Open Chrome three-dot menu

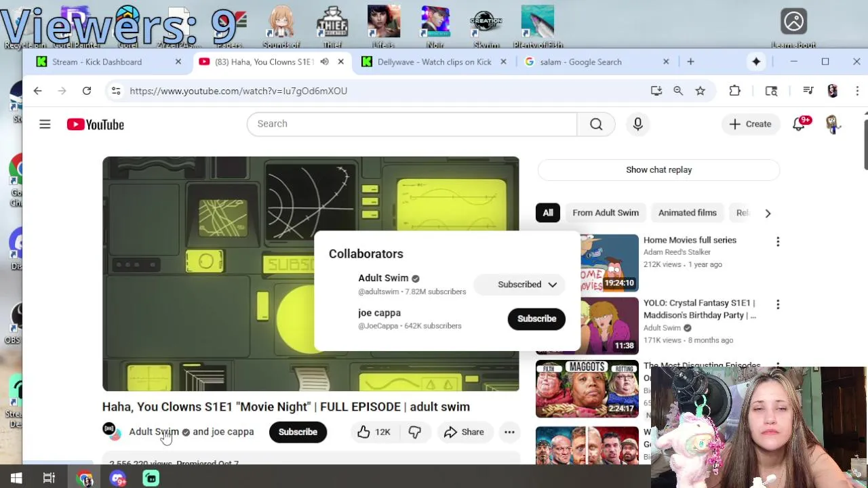[x=858, y=91]
